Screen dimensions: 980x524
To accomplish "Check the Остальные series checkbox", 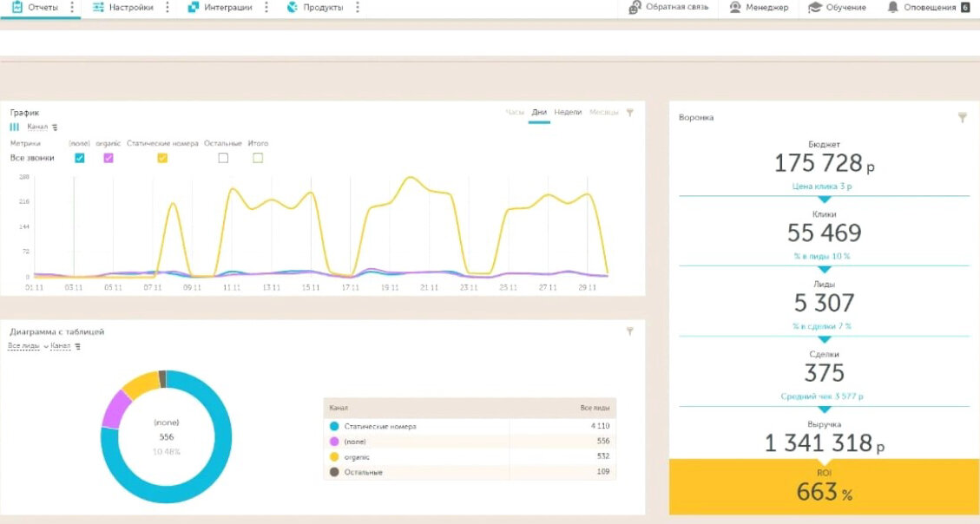I will [223, 158].
